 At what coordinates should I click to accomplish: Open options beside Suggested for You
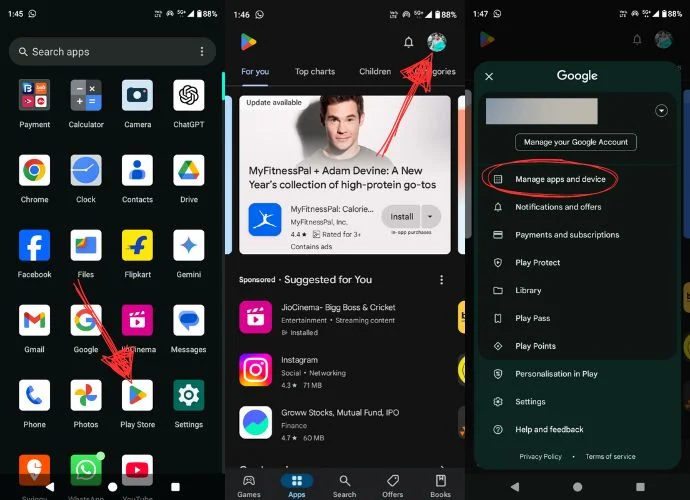click(x=442, y=280)
